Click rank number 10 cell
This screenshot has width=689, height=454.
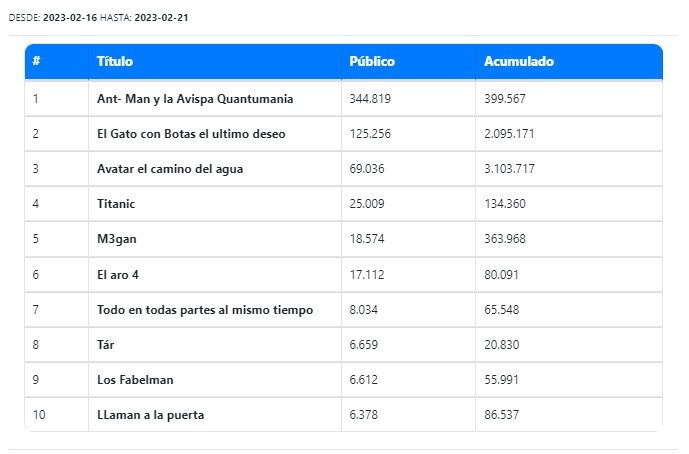pyautogui.click(x=38, y=415)
